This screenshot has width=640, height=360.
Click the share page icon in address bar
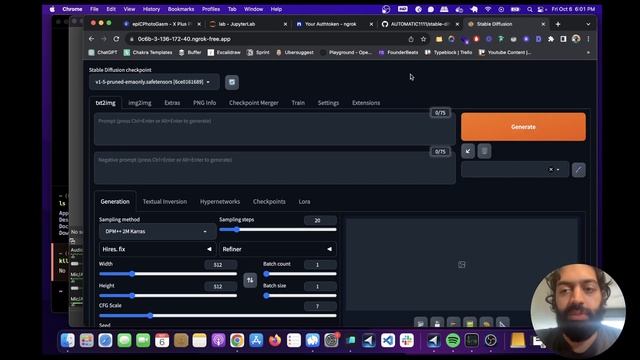pos(411,39)
